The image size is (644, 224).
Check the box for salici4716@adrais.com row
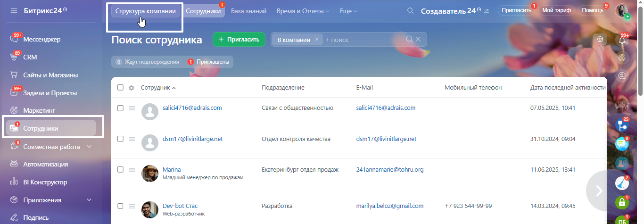pos(120,108)
